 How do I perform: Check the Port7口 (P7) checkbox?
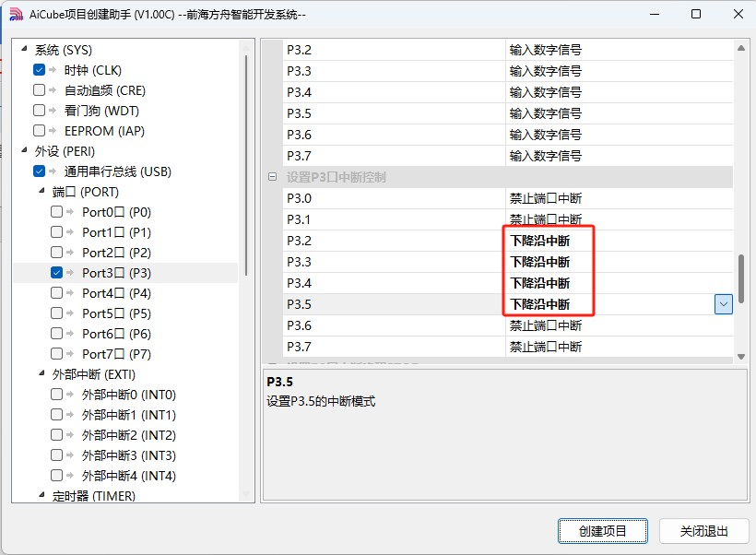pos(56,353)
